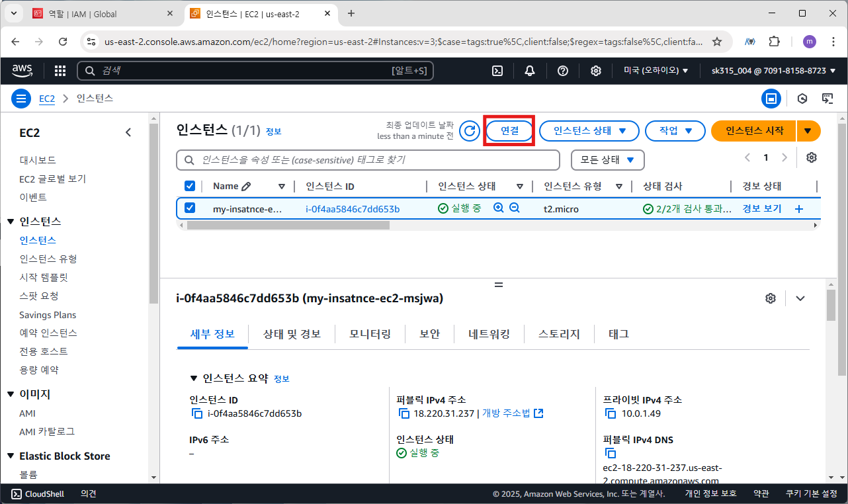The height and width of the screenshot is (504, 848).
Task: Click the 연결 connect button
Action: 509,131
